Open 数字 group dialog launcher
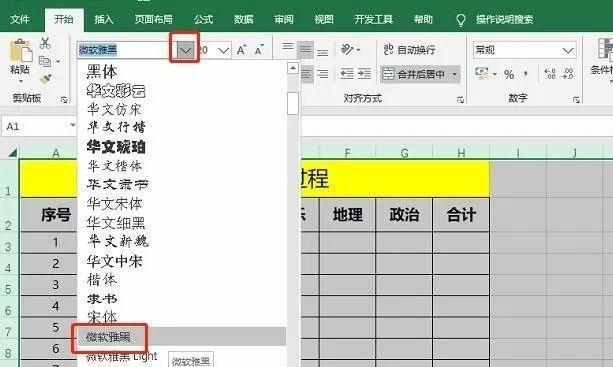Viewport: 613px width, 367px height. [x=576, y=100]
